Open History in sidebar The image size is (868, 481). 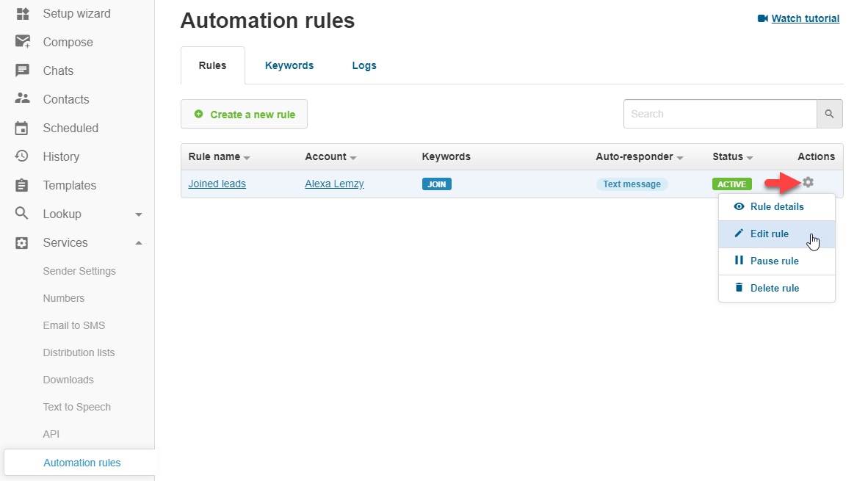pyautogui.click(x=61, y=156)
